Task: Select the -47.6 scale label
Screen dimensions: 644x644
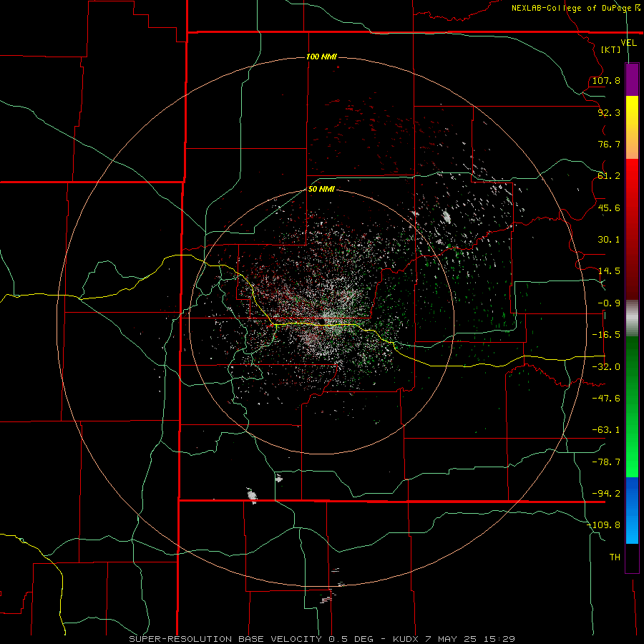Action: (x=606, y=399)
